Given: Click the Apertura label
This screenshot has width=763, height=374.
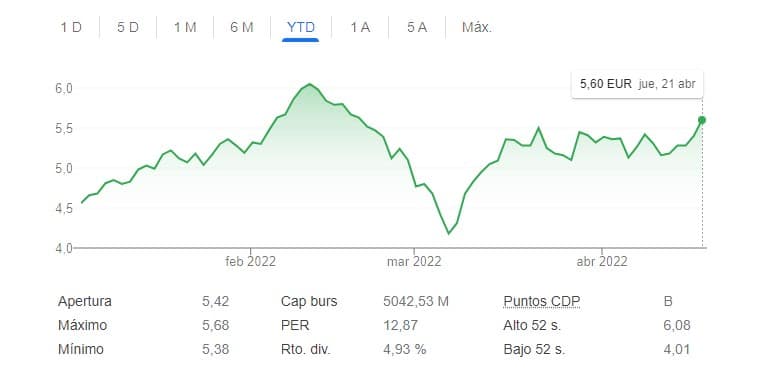Looking at the screenshot, I should pyautogui.click(x=85, y=302).
